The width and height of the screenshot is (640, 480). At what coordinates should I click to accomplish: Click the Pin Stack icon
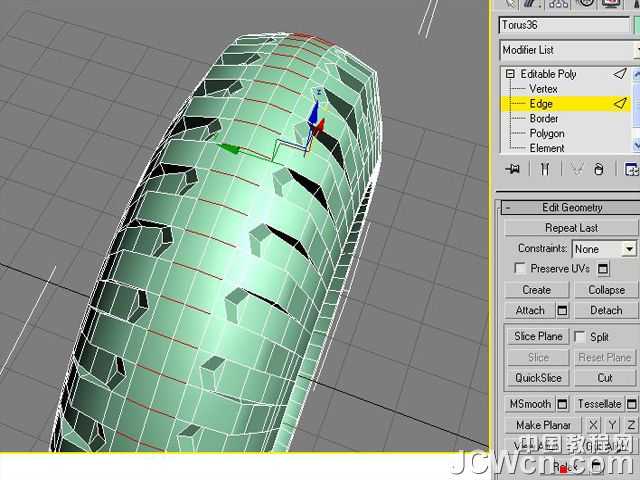click(513, 169)
